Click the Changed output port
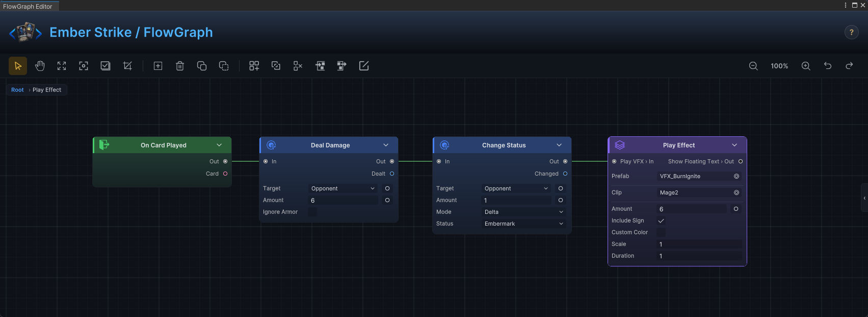Image resolution: width=868 pixels, height=317 pixels. 565,174
